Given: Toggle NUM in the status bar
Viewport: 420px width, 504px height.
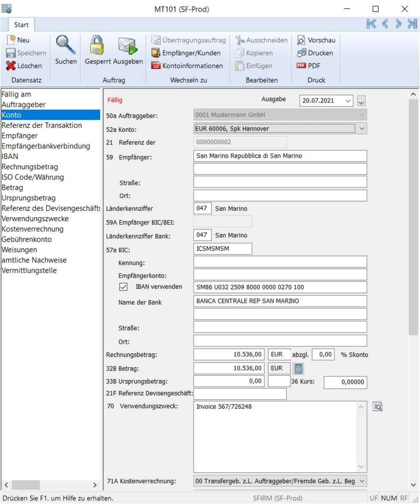Looking at the screenshot, I should (389, 498).
